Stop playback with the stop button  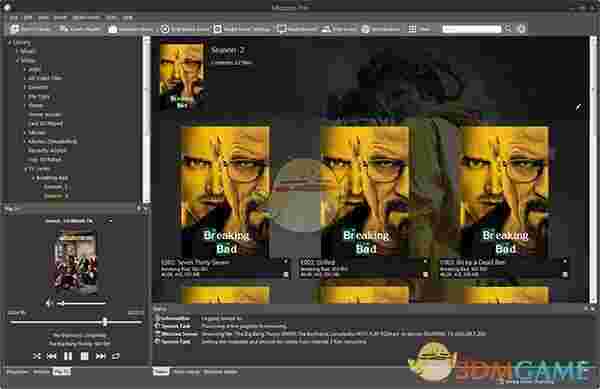tap(84, 356)
